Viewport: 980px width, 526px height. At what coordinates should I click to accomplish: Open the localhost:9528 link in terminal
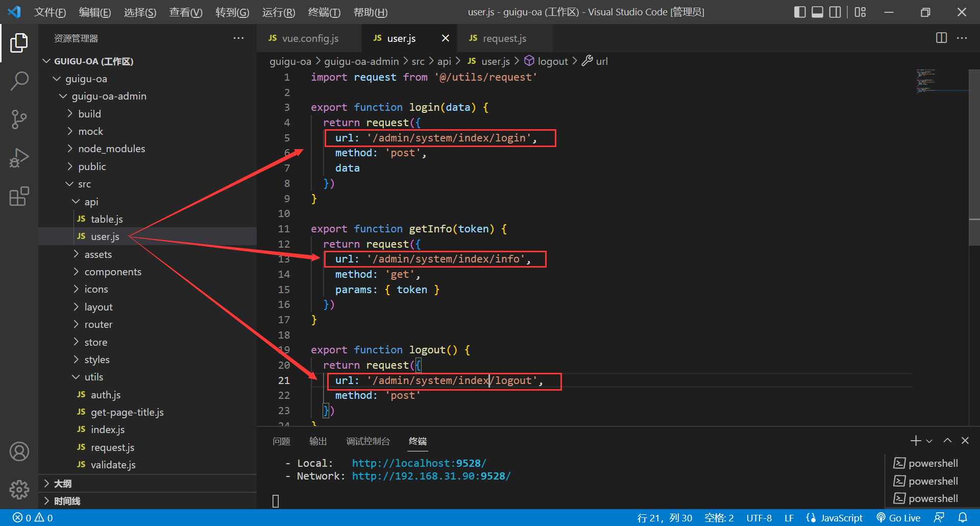point(419,463)
